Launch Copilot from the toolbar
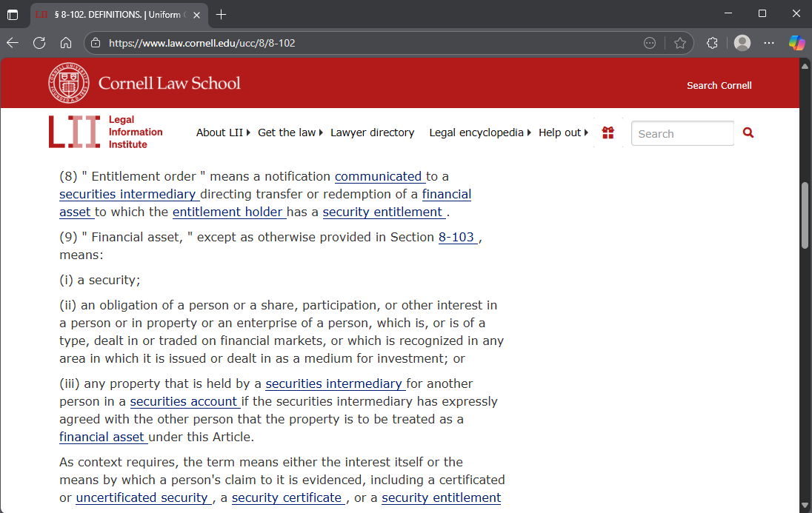The image size is (812, 513). click(796, 43)
